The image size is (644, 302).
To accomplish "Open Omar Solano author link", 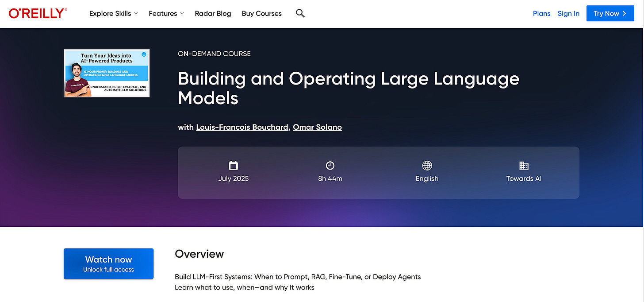I will (318, 127).
